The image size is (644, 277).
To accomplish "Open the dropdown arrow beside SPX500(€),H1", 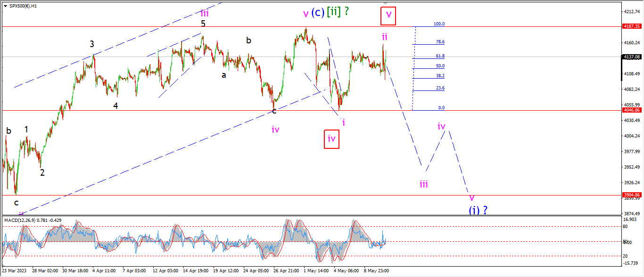I will click(x=5, y=6).
